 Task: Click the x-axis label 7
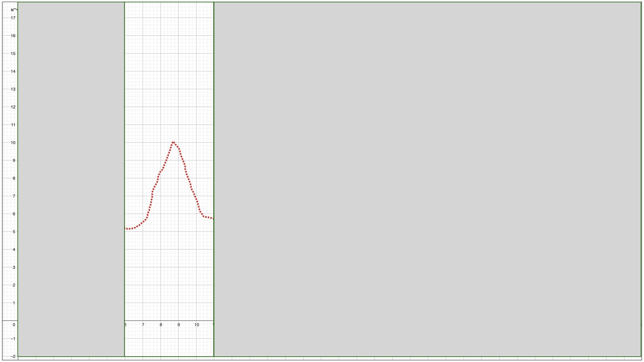click(x=143, y=324)
